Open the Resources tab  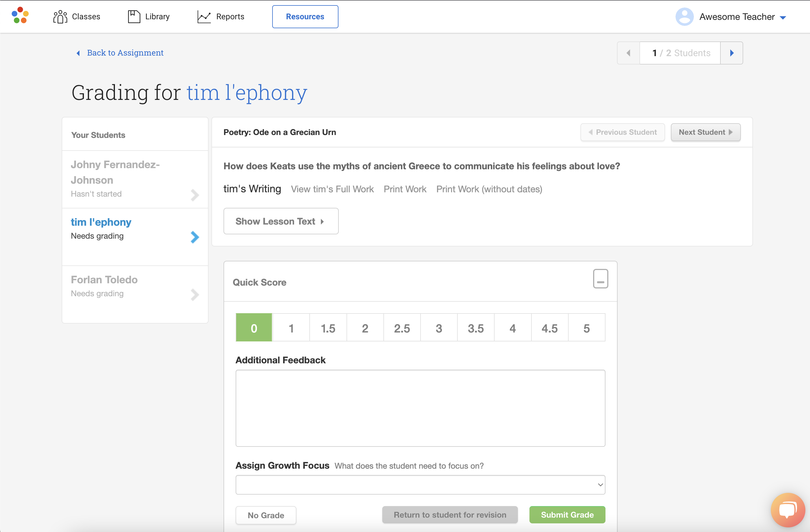304,17
